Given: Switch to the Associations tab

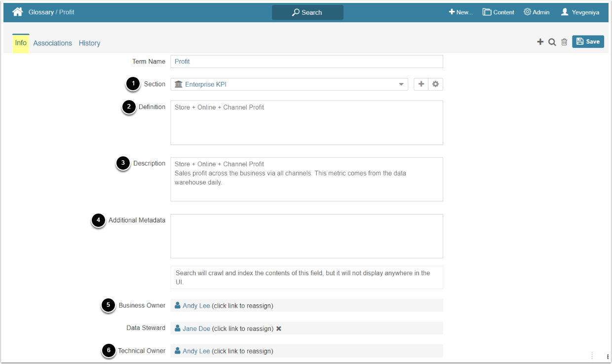Looking at the screenshot, I should point(53,43).
